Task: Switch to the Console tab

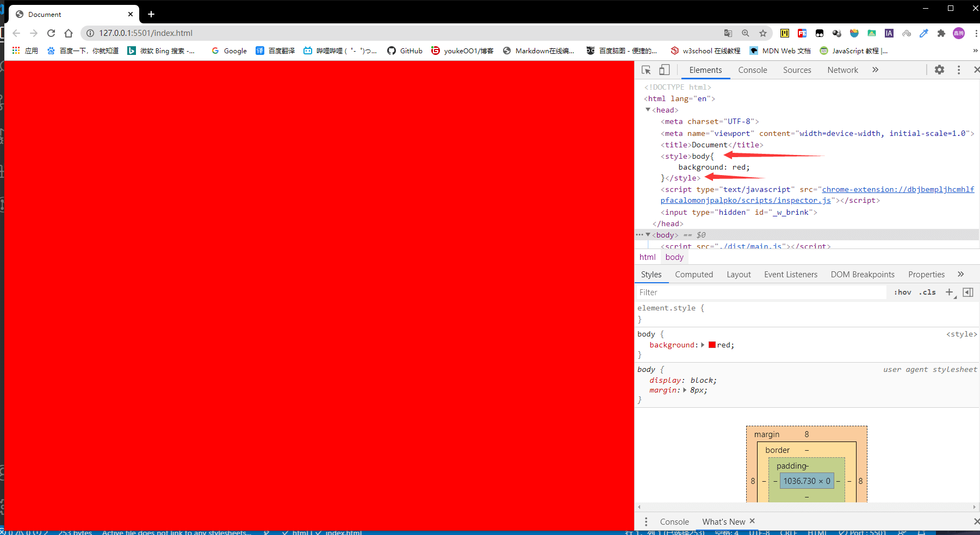Action: 753,70
